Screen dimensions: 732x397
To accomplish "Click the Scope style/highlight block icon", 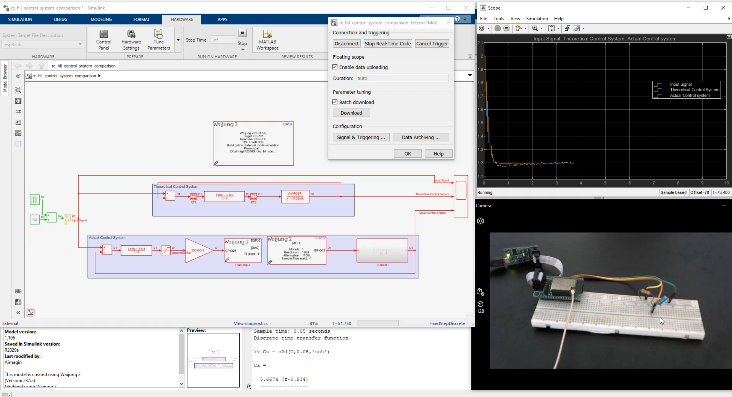I will [x=577, y=28].
